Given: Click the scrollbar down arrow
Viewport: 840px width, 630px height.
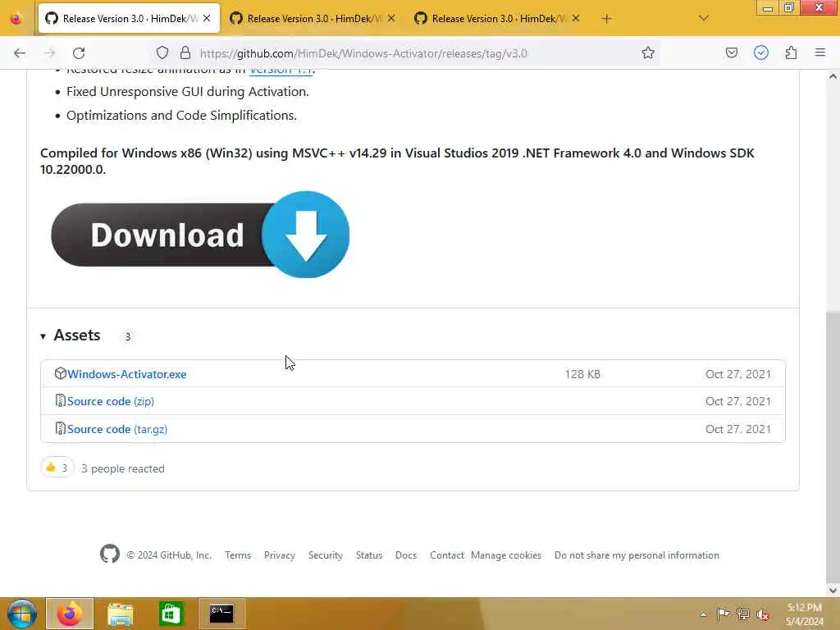Looking at the screenshot, I should click(x=833, y=590).
